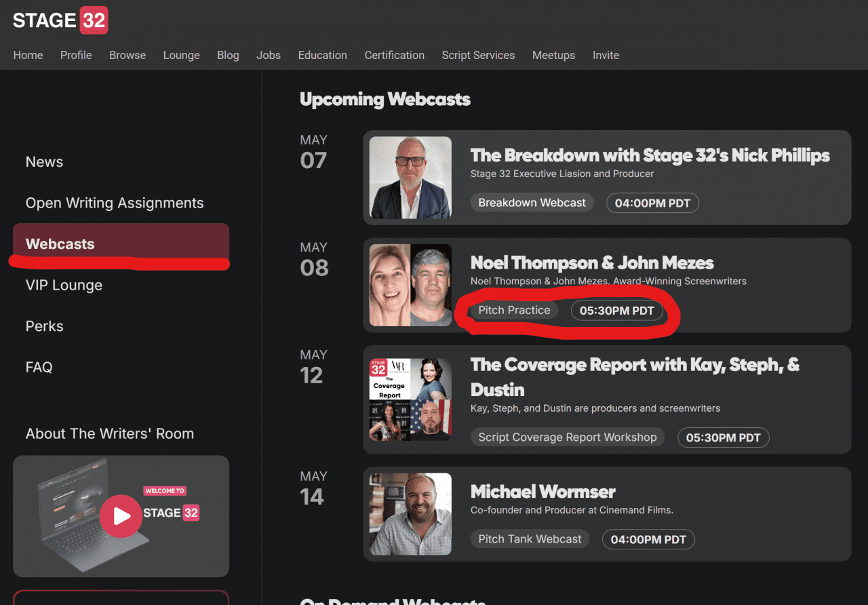This screenshot has height=605, width=868.
Task: Select Webcasts in the sidebar
Action: pyautogui.click(x=60, y=244)
